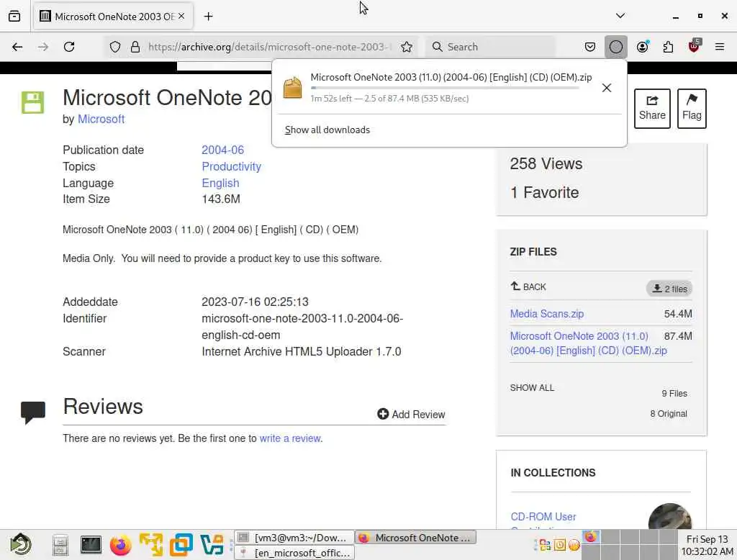Click the downloading zip file icon

(x=292, y=88)
